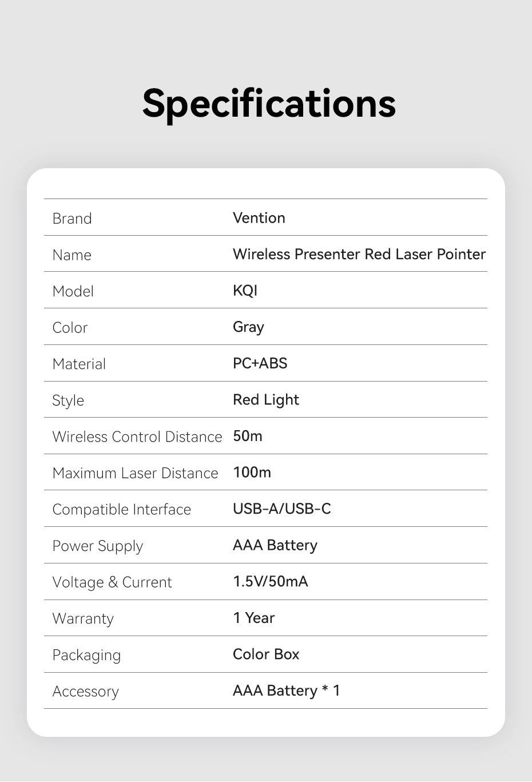
Task: Select Wireless Presenter Red Laser Pointer text
Action: [359, 254]
